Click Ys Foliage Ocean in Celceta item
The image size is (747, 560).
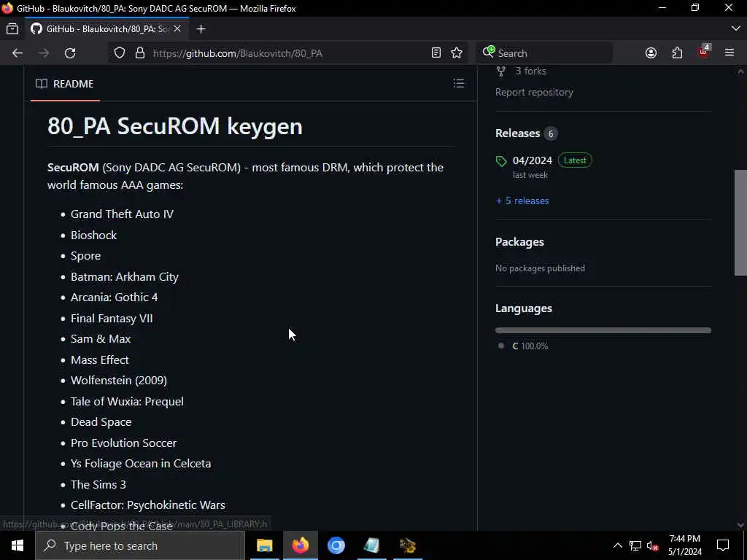coord(141,463)
